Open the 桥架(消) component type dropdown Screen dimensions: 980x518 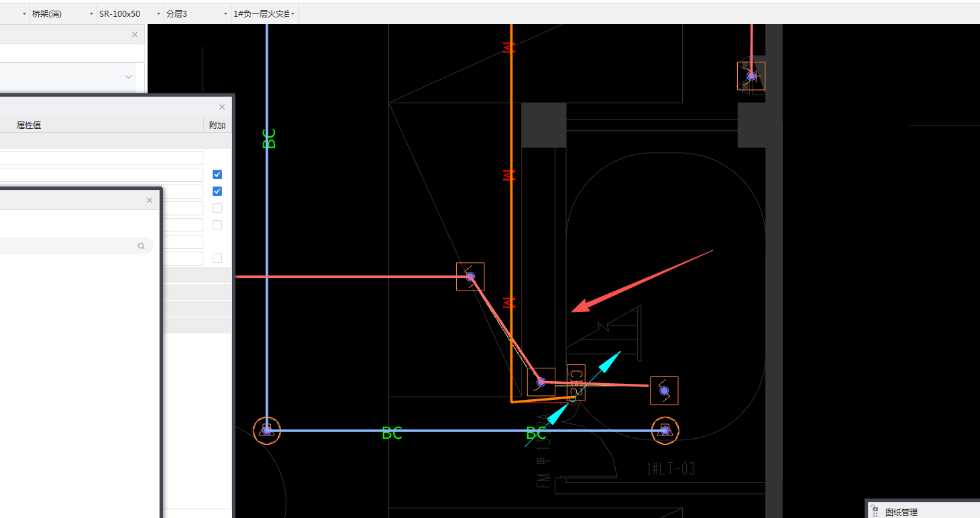[63, 13]
